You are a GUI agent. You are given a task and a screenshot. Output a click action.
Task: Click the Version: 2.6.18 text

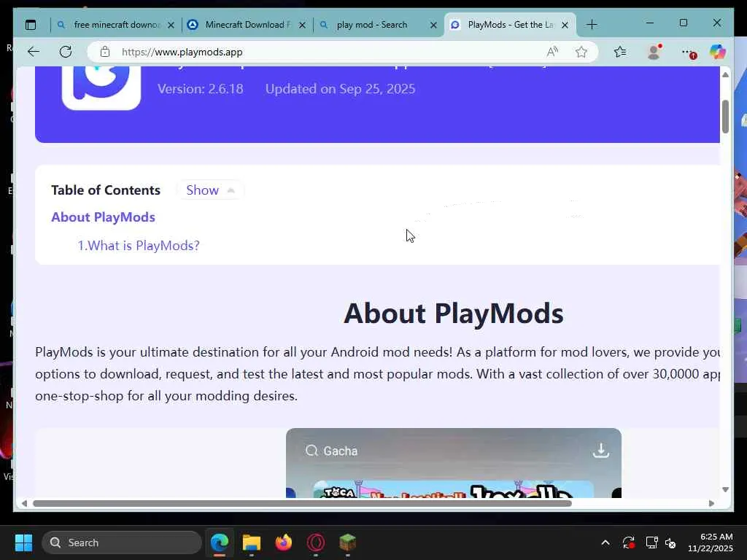200,88
